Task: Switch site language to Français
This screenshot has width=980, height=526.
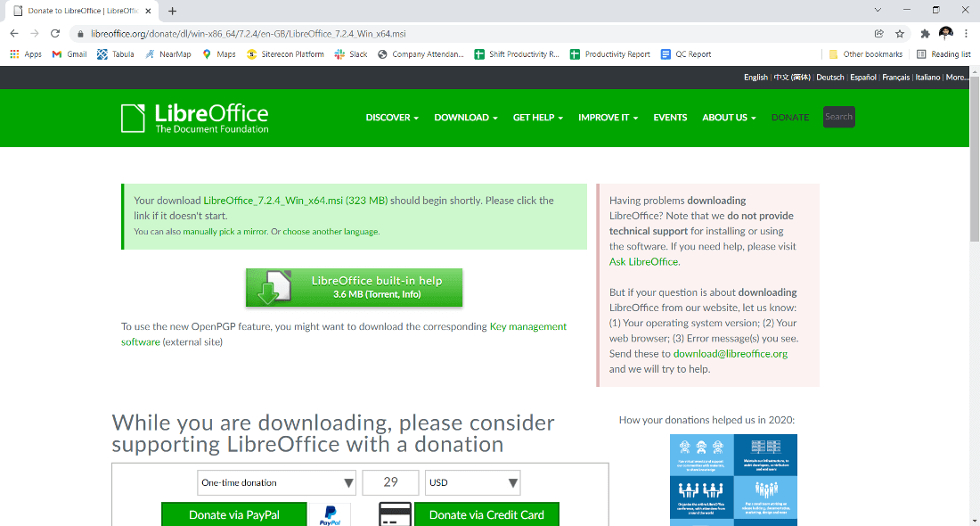Action: point(895,78)
